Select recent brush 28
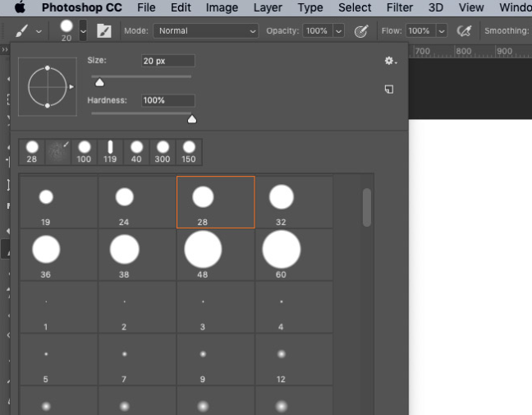 click(32, 152)
